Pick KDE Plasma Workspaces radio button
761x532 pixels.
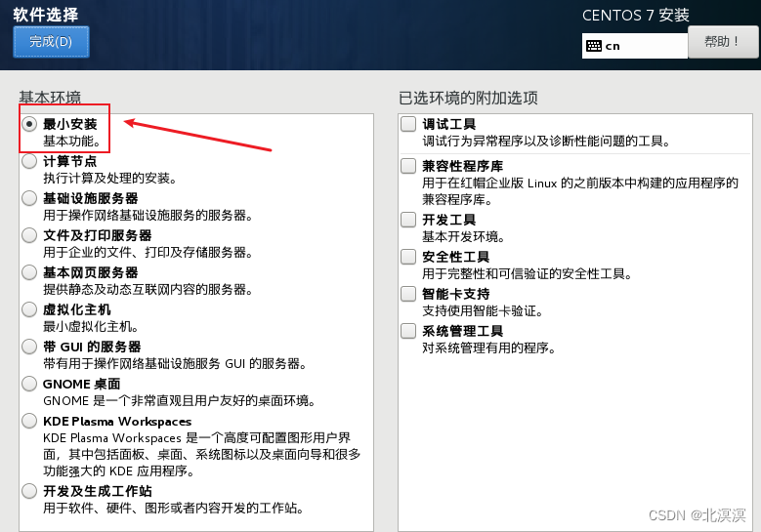29,421
